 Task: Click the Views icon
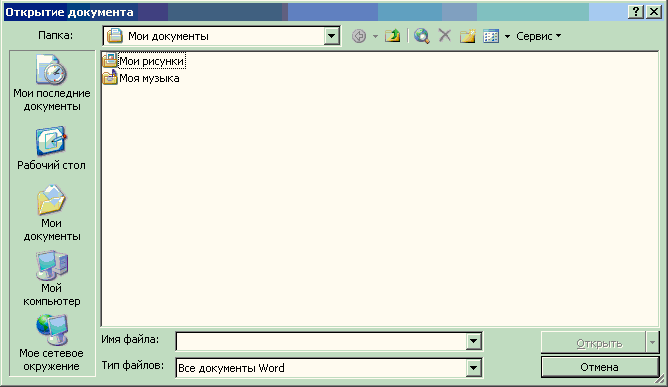491,36
